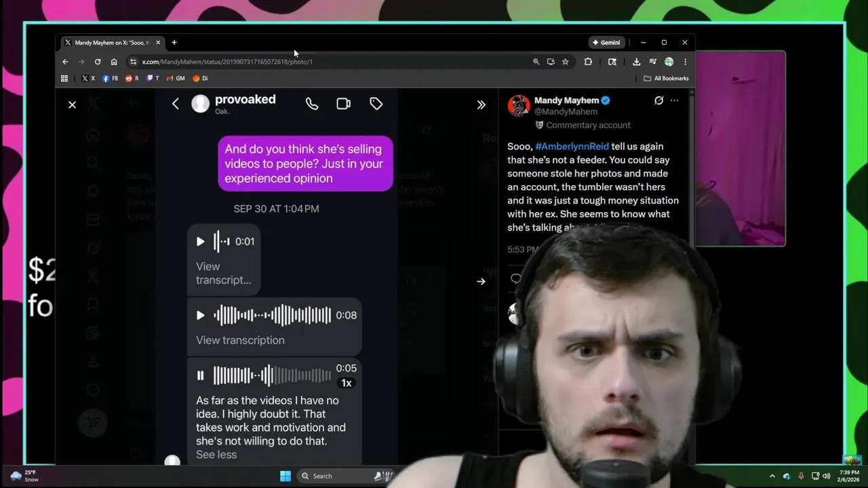This screenshot has width=868, height=488.
Task: Click Mandy Mayhem's profile picture
Action: coord(519,106)
